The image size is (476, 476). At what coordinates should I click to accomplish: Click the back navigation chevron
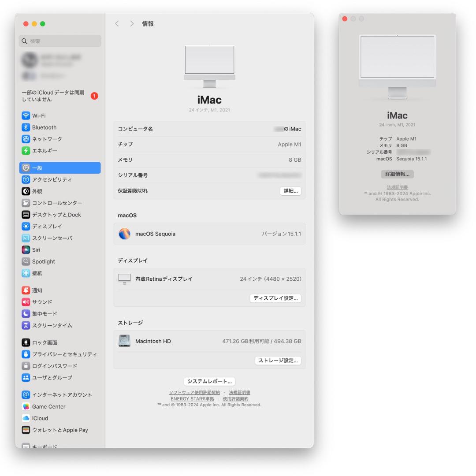click(117, 23)
